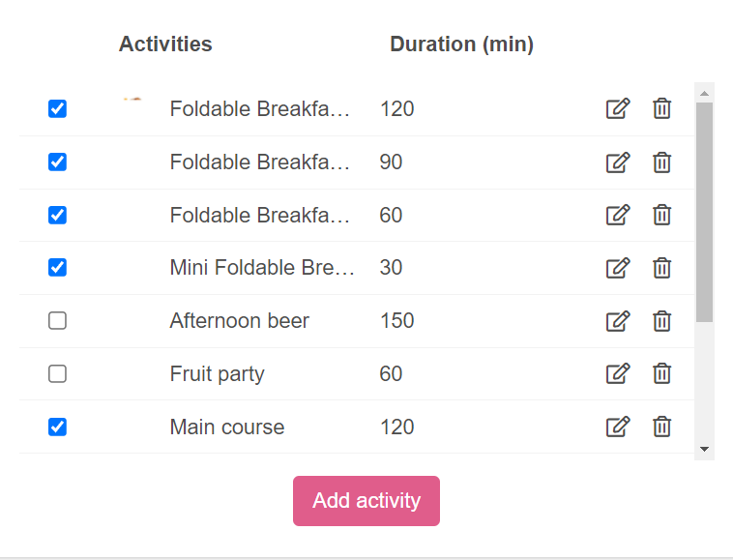Image resolution: width=733 pixels, height=560 pixels.
Task: Edit the 60-minute Foldable Breakfast activity
Action: coord(618,215)
